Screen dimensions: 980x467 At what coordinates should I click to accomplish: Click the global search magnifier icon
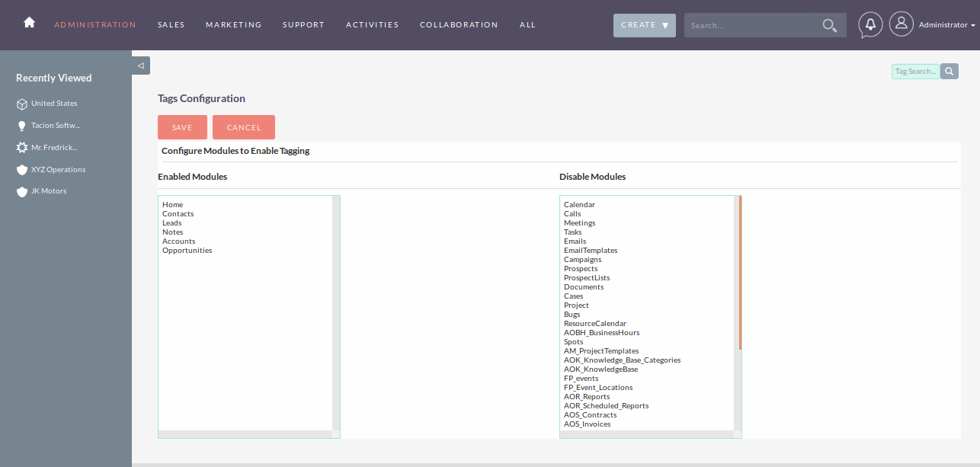(829, 25)
